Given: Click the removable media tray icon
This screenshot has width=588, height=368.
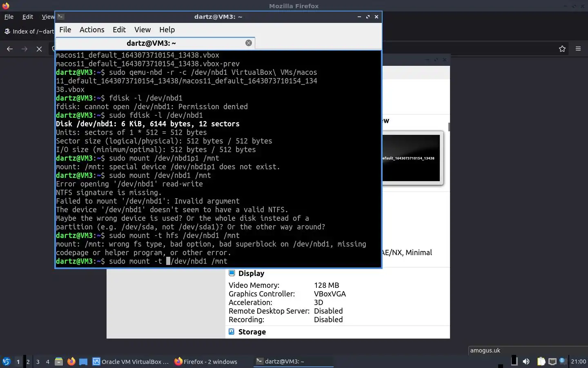Looking at the screenshot, I should pyautogui.click(x=514, y=361).
